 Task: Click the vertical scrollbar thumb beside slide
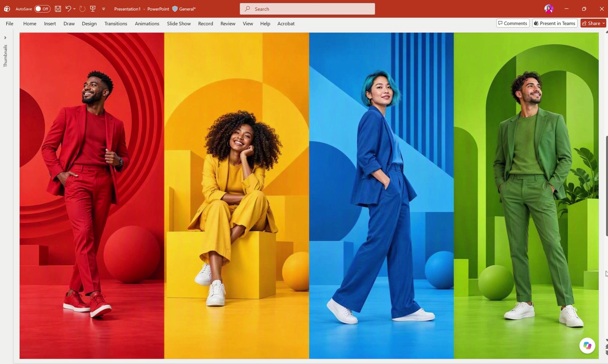607,186
